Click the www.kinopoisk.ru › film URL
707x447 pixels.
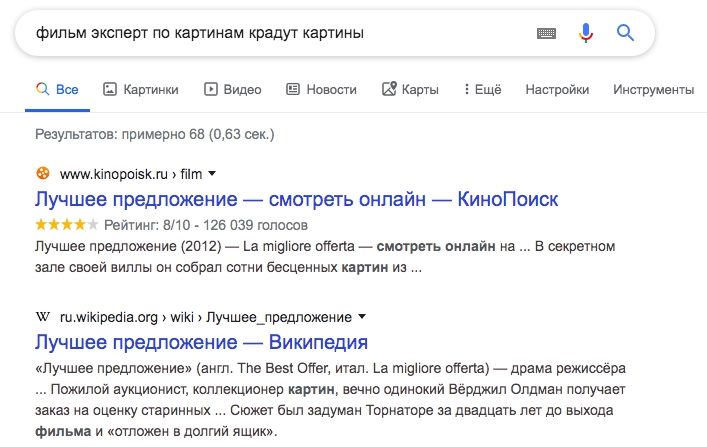(x=131, y=174)
